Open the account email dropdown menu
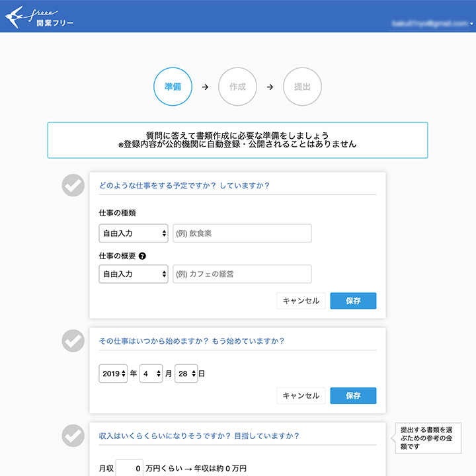The image size is (476, 476). [x=432, y=23]
